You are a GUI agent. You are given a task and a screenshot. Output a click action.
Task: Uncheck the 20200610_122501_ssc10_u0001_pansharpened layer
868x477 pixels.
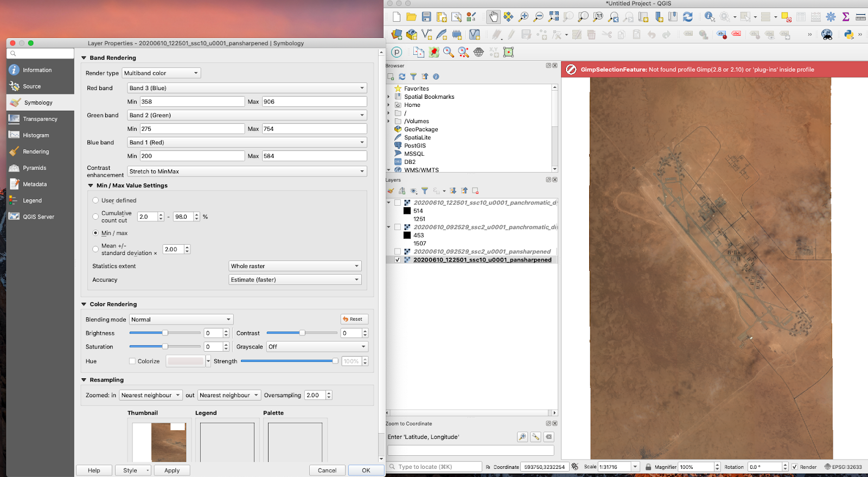click(398, 260)
